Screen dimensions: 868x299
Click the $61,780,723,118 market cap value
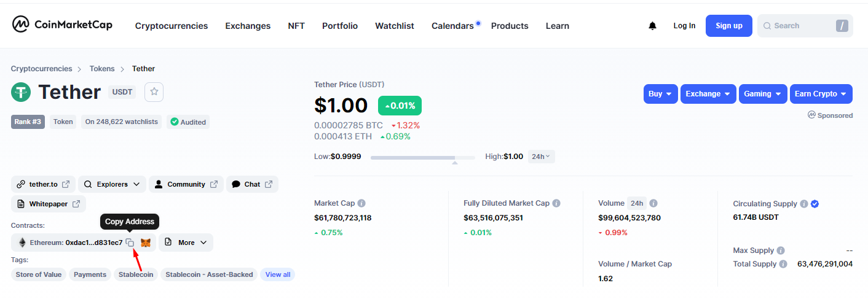coord(343,218)
